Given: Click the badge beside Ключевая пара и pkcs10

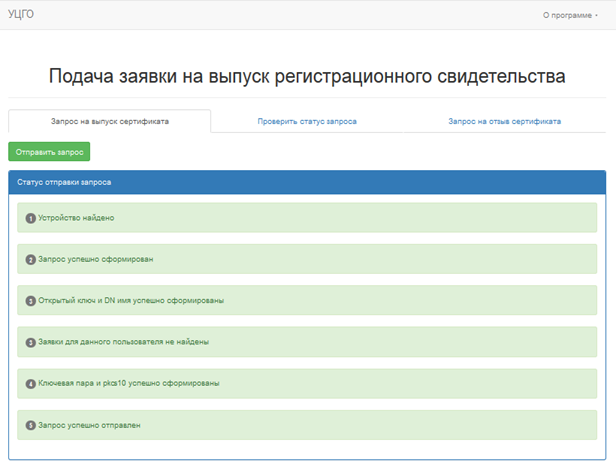Looking at the screenshot, I should pos(31,383).
